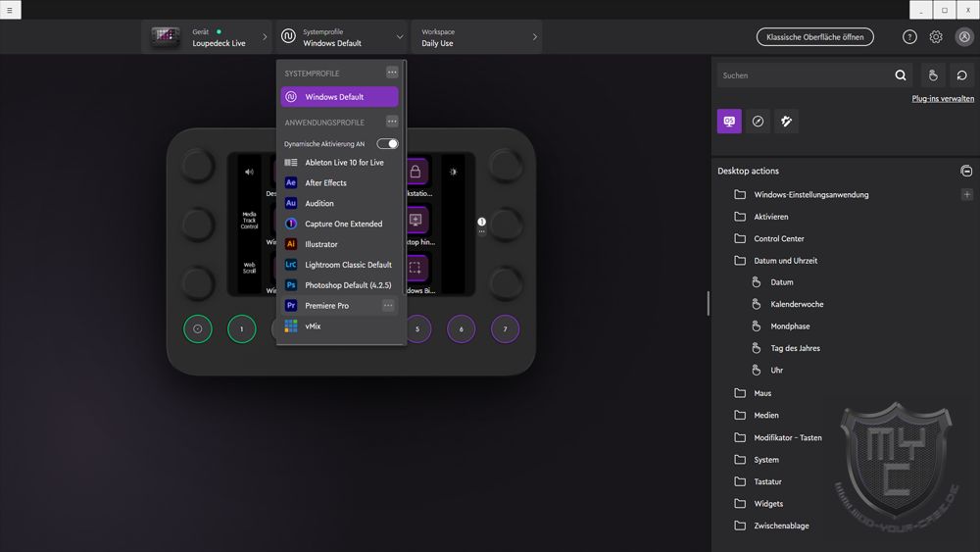
Task: Open Anwendungsprofile three-dot options
Action: [x=392, y=122]
